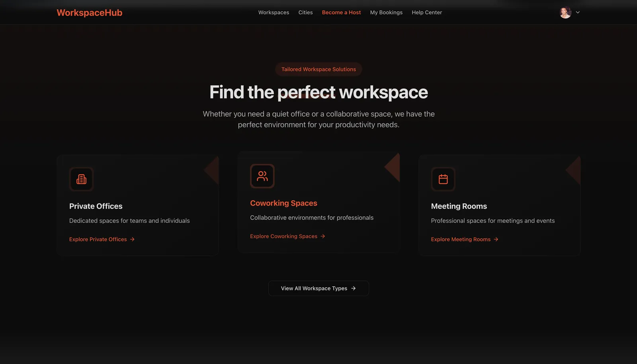Click the Tailored Workspace Solutions badge
Image resolution: width=637 pixels, height=364 pixels.
318,69
